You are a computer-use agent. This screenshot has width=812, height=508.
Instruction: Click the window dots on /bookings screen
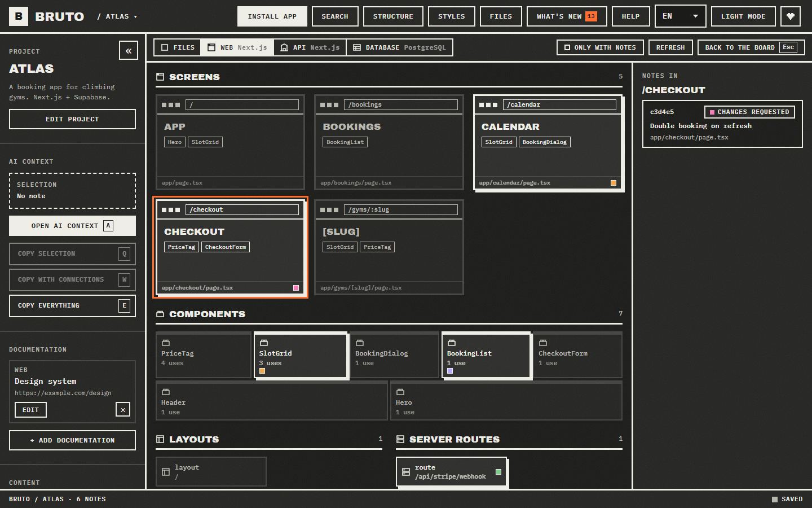tap(329, 105)
